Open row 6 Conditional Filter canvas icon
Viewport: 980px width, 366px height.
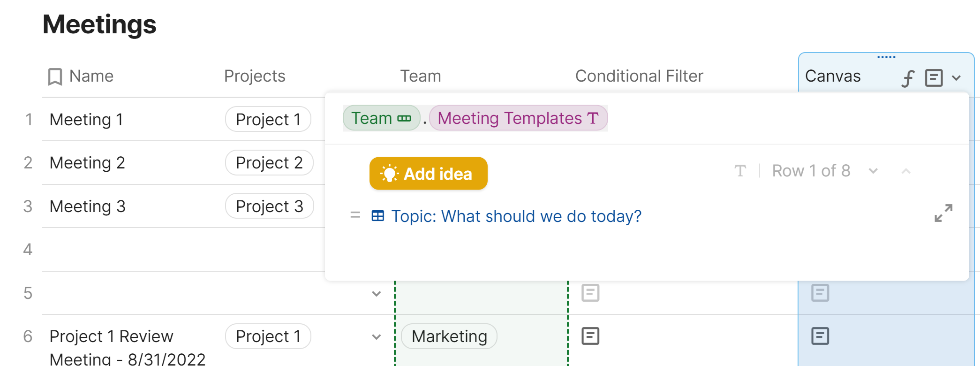tap(590, 336)
